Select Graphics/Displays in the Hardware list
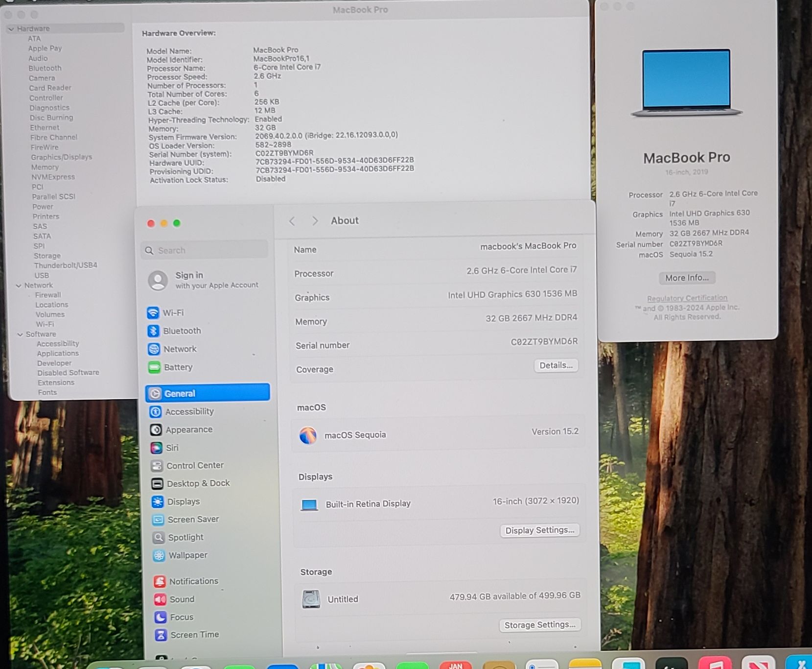This screenshot has height=669, width=812. [61, 157]
